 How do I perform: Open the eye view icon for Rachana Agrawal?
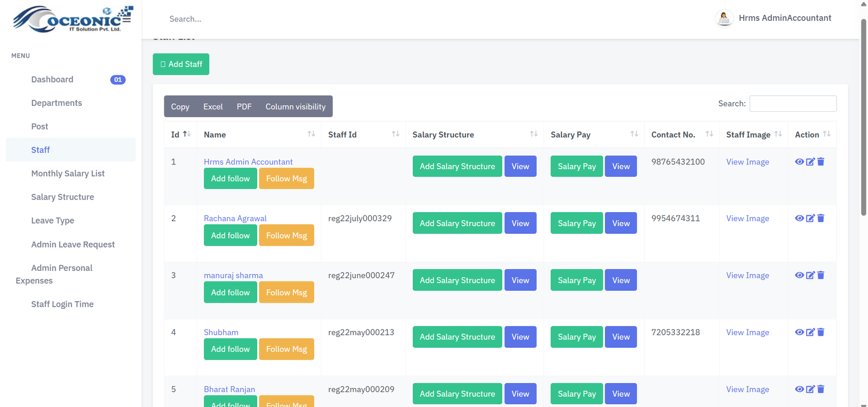[799, 218]
